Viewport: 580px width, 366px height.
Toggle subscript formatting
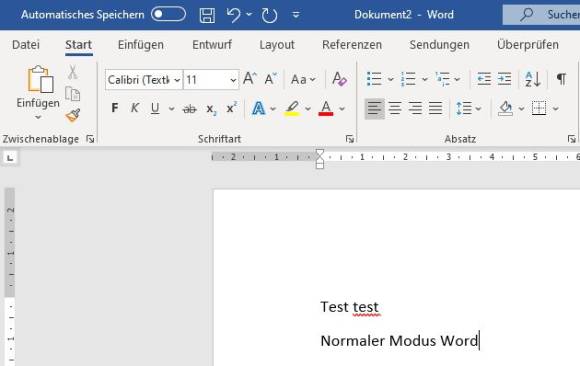tap(211, 109)
